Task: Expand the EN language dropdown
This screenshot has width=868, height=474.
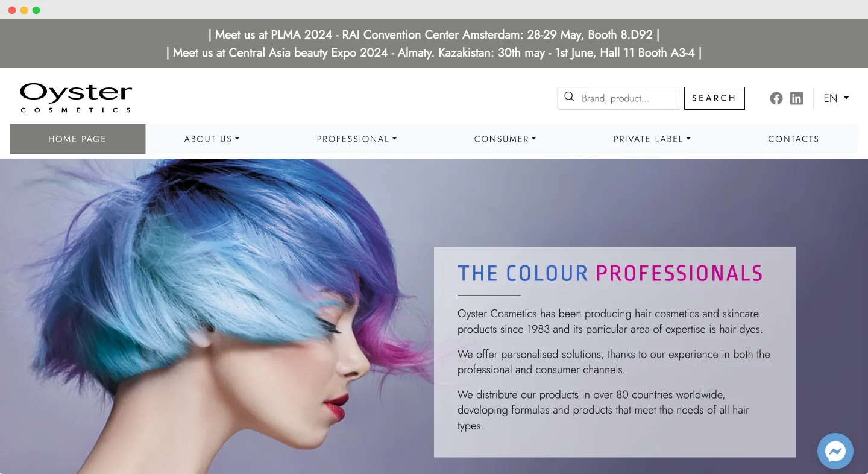Action: [836, 98]
